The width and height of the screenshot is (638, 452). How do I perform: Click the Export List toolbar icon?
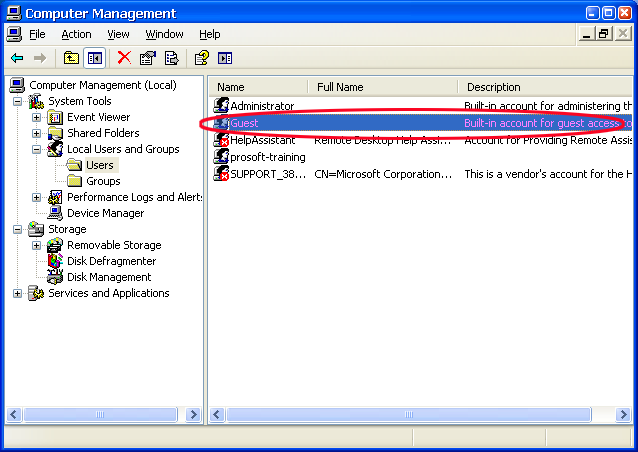pyautogui.click(x=171, y=58)
